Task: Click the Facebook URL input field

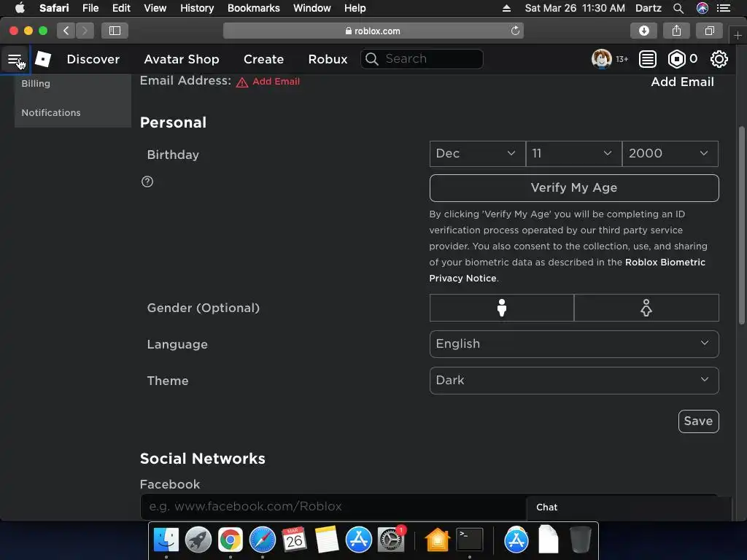Action: [333, 507]
